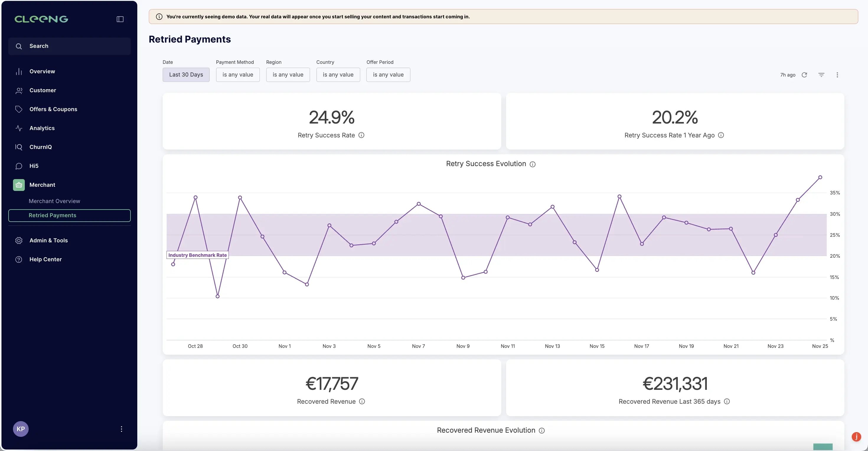Open the three-dot menu next to the avatar
Screen dimensions: 868x451
121,429
